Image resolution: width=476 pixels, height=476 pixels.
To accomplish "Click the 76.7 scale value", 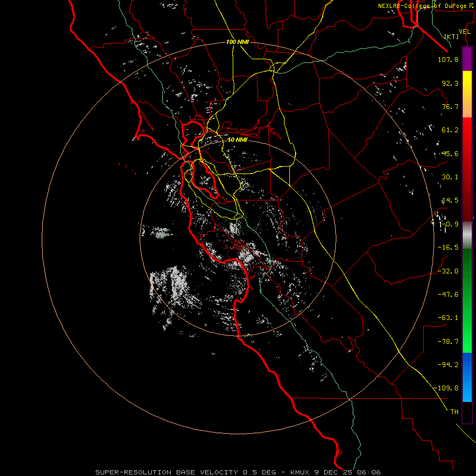I will tap(450, 106).
